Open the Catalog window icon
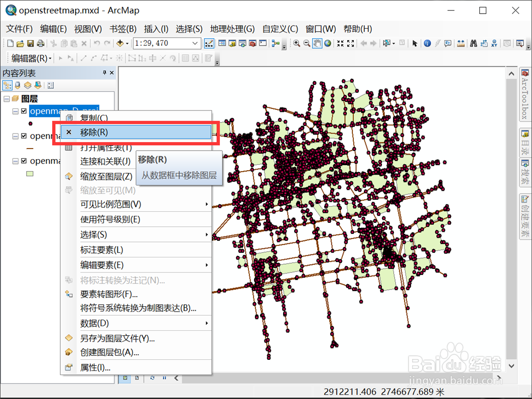Screen dimensions: 532x399 click(x=232, y=44)
